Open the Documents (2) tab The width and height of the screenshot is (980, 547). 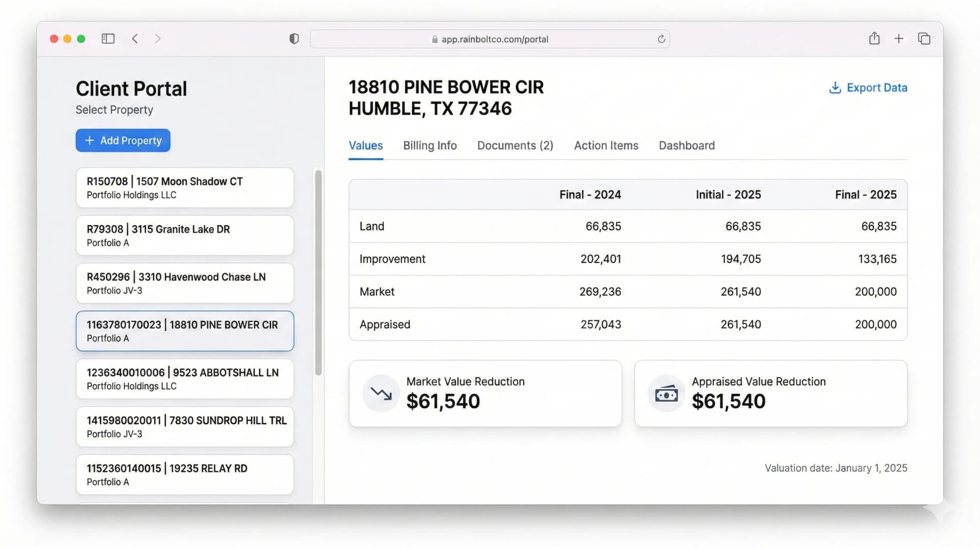pos(515,146)
